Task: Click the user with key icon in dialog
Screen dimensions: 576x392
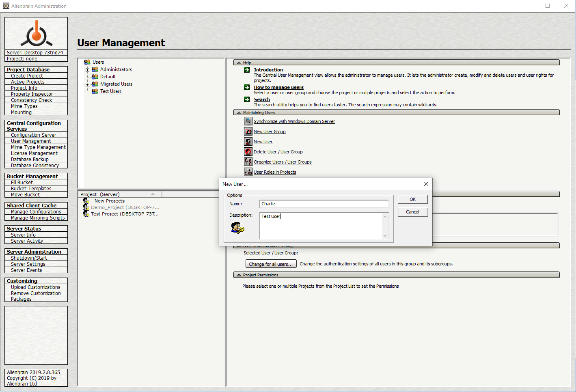Action: coord(237,228)
